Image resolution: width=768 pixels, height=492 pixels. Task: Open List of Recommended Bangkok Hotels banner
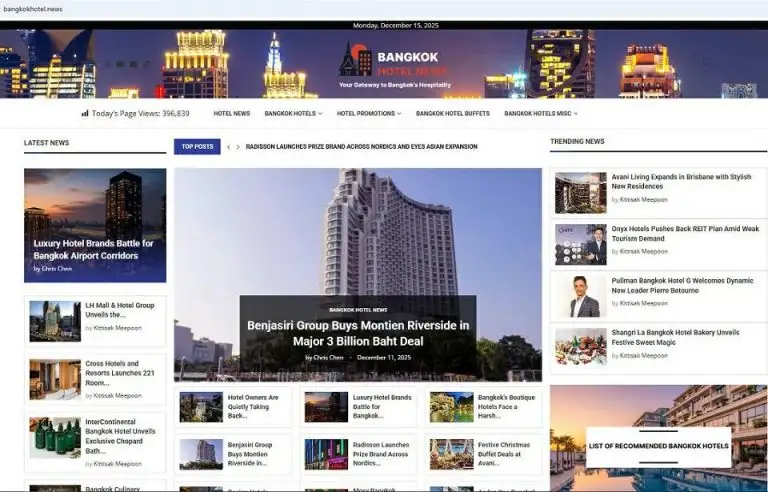point(658,445)
